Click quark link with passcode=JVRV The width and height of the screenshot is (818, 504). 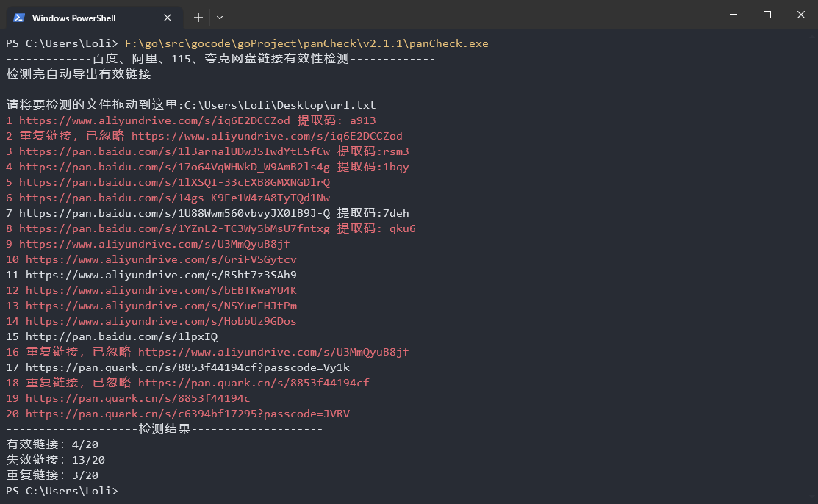[x=188, y=414]
